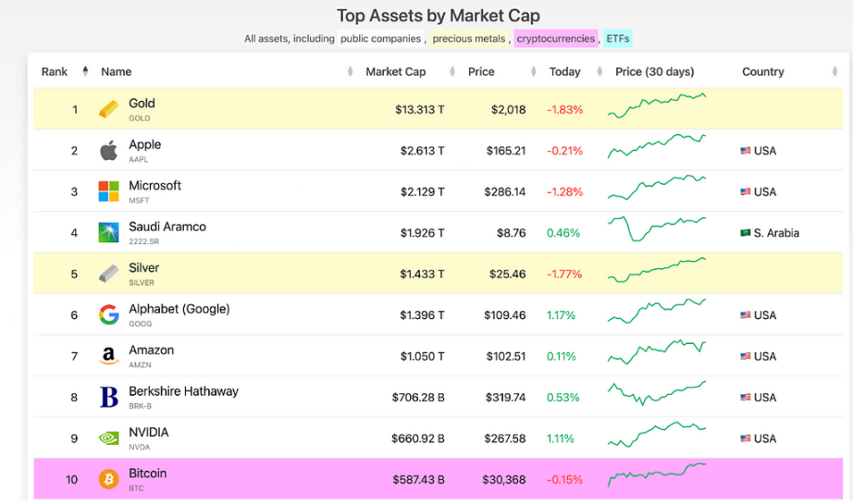Open the Berkshire Hathaway company page
The width and height of the screenshot is (853, 504).
pyautogui.click(x=183, y=391)
